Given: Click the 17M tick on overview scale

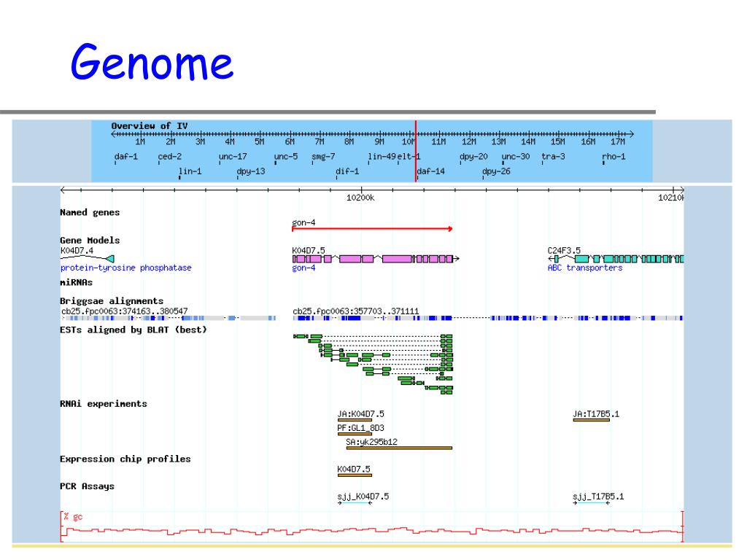Looking at the screenshot, I should point(618,142).
